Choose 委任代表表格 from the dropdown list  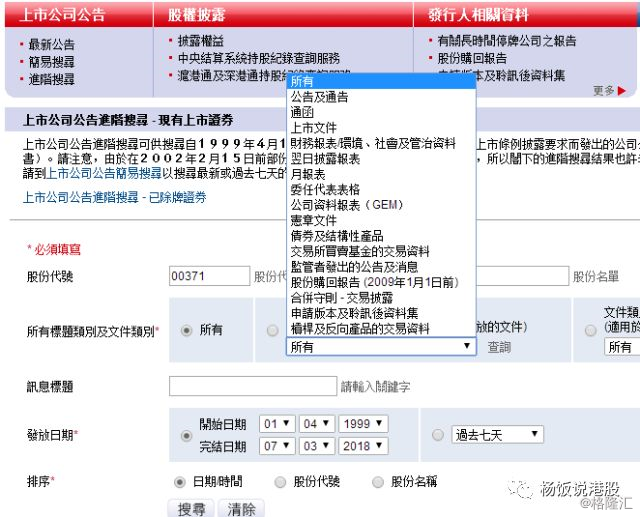coord(381,190)
